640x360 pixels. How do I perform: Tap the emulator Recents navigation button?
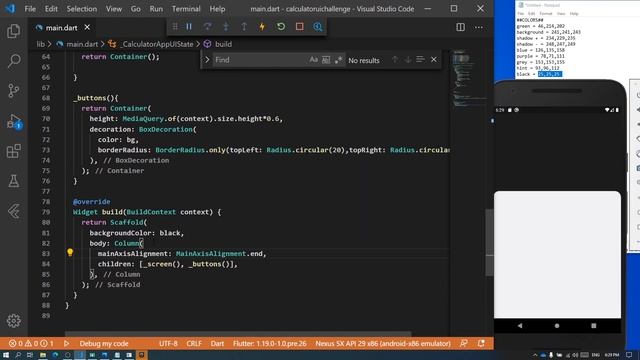coord(593,326)
